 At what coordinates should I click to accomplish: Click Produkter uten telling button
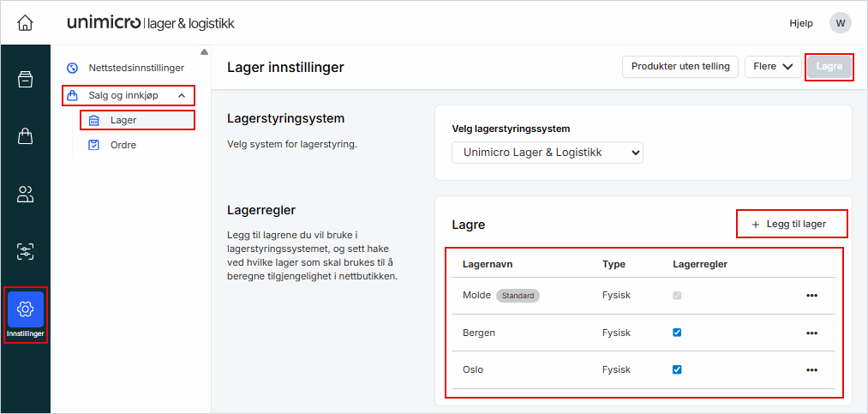pos(679,67)
